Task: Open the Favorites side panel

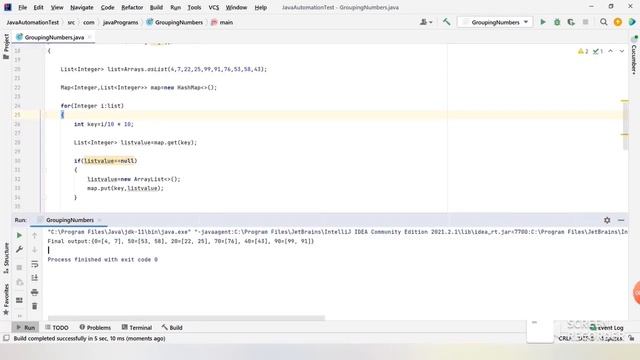Action: pyautogui.click(x=6, y=299)
